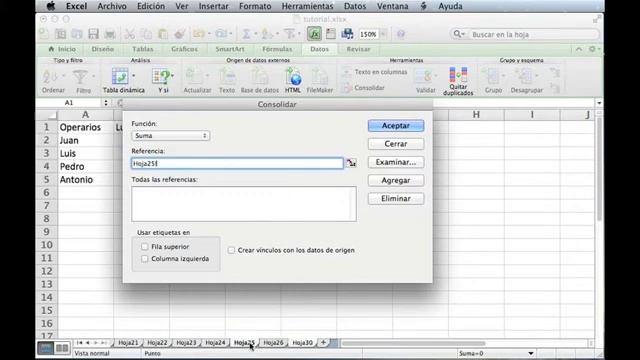Click the Print icon in toolbar

click(x=110, y=34)
